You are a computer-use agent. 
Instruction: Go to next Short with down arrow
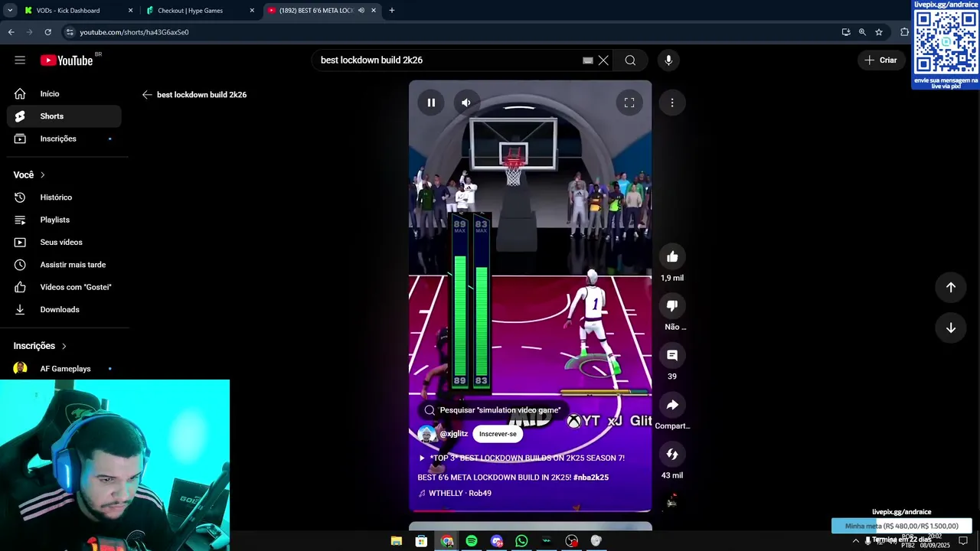click(951, 328)
